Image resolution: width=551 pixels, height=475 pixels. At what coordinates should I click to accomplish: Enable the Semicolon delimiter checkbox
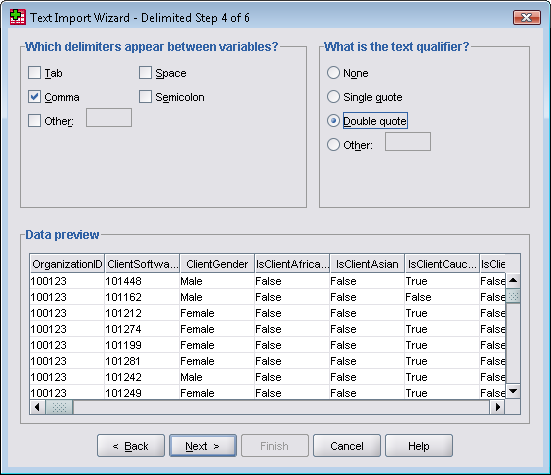(x=145, y=97)
